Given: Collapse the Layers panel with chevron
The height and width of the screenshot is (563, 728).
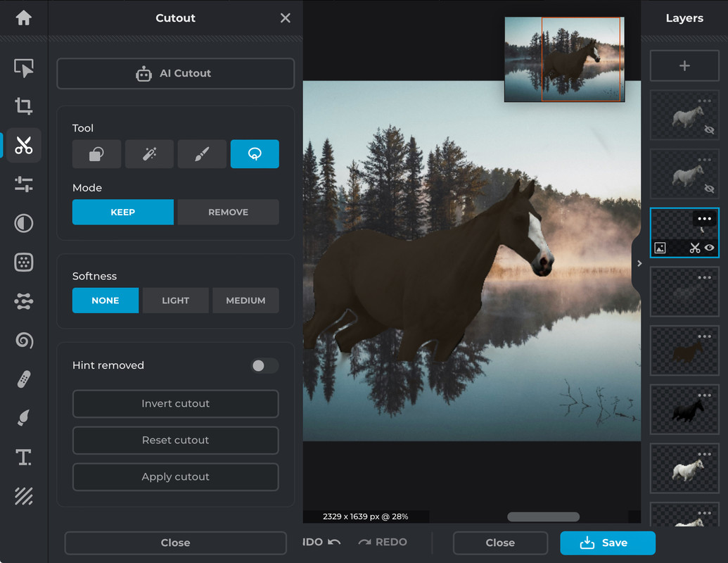Looking at the screenshot, I should coord(639,264).
